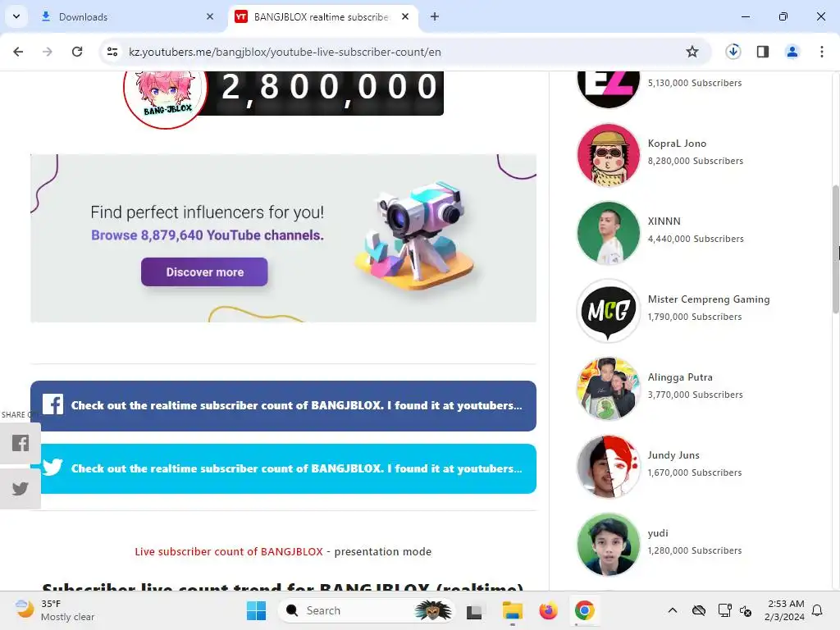The width and height of the screenshot is (840, 630).
Task: View site information icon in address bar
Action: tap(112, 52)
